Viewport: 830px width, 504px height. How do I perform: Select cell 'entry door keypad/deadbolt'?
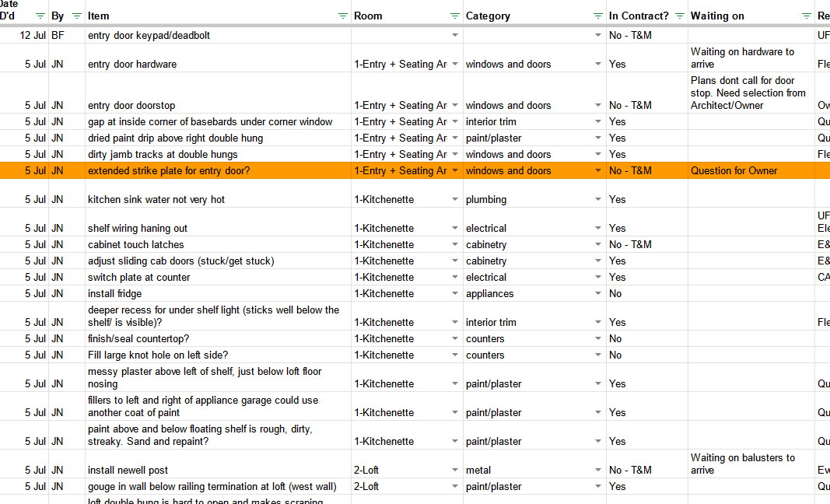tap(218, 36)
